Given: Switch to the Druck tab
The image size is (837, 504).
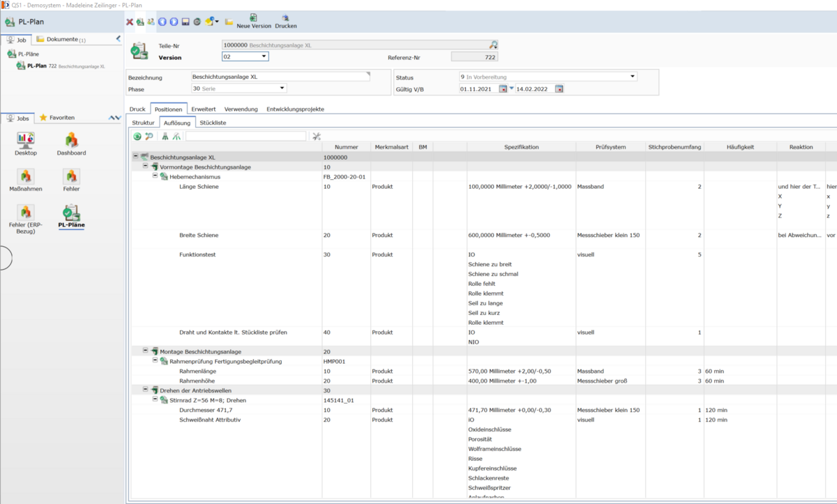Looking at the screenshot, I should [137, 109].
